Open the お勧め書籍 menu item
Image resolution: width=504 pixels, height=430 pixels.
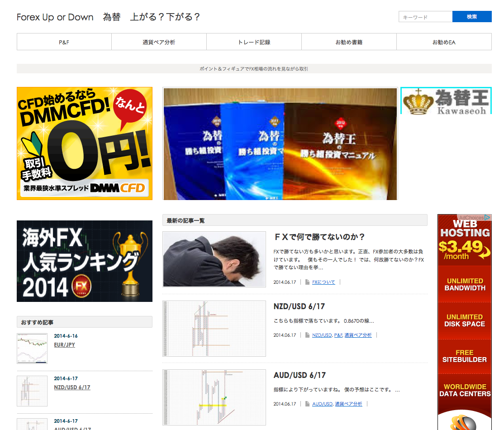pos(349,42)
